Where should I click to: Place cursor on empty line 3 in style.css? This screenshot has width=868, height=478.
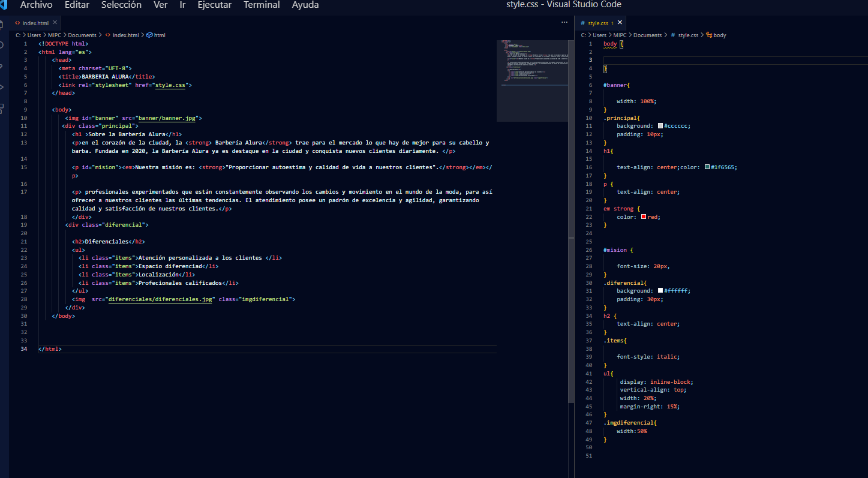[x=735, y=60]
